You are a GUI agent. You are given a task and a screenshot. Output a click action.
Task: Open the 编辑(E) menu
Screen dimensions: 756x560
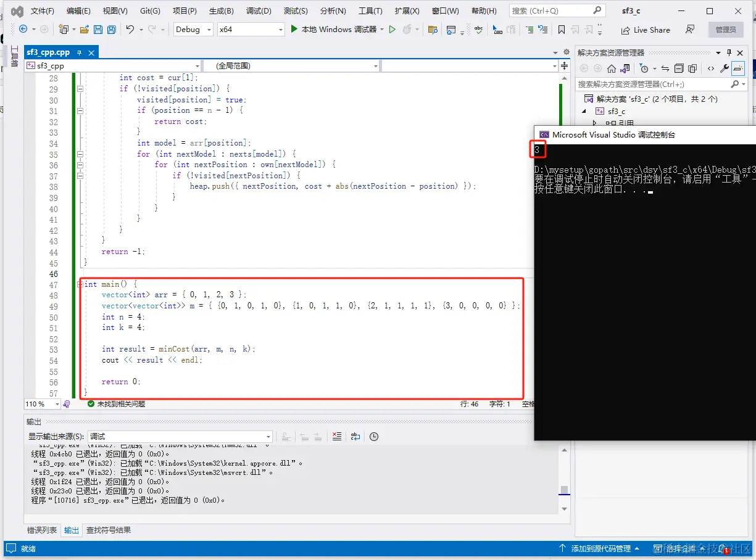pos(78,11)
